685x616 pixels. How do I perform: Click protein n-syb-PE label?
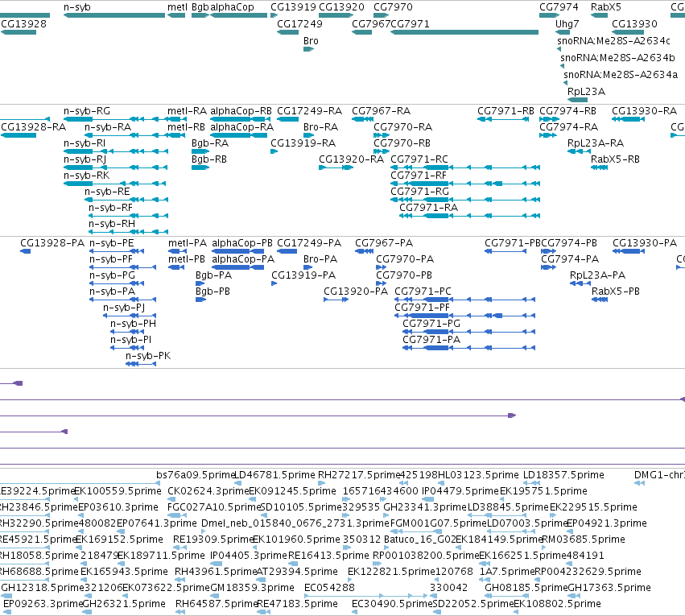pyautogui.click(x=112, y=243)
